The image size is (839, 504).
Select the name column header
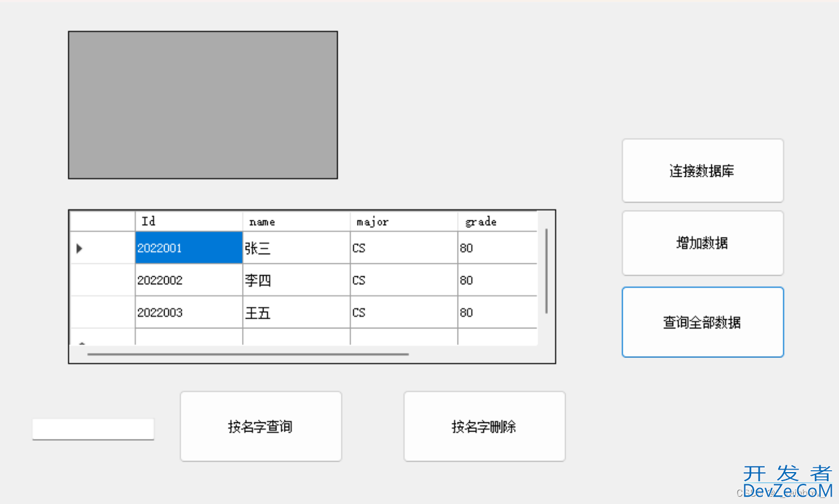pyautogui.click(x=297, y=222)
